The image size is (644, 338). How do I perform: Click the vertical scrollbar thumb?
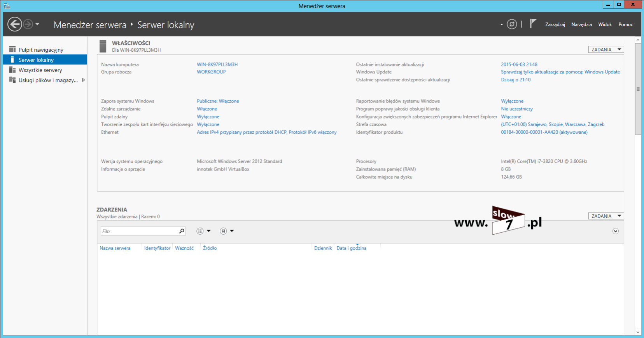pos(638,89)
